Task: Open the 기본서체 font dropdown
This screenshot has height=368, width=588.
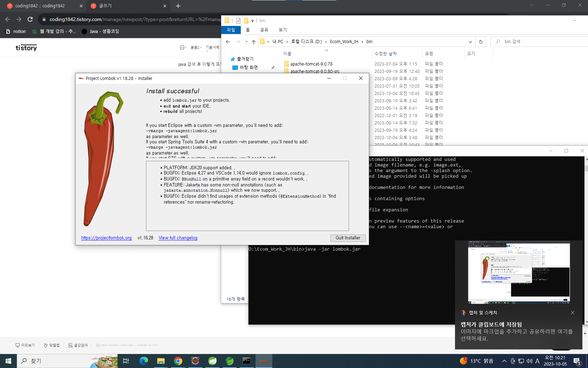Action: tap(212, 48)
